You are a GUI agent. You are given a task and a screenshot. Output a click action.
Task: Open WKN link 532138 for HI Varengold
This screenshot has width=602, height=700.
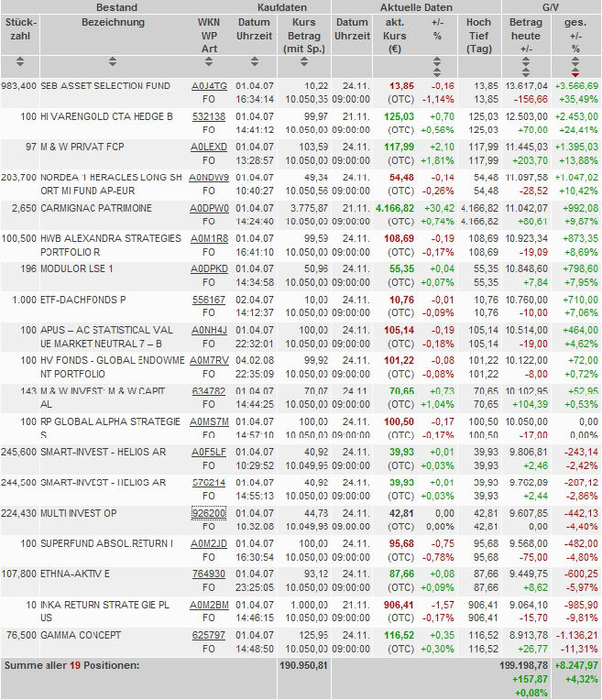coord(209,117)
